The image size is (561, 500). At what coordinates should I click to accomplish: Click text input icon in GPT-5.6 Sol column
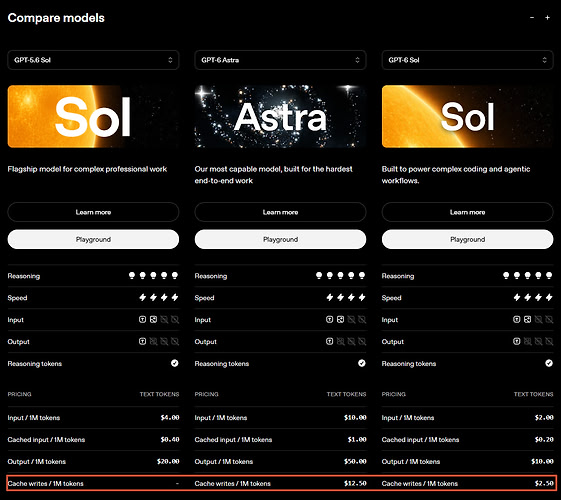142,319
